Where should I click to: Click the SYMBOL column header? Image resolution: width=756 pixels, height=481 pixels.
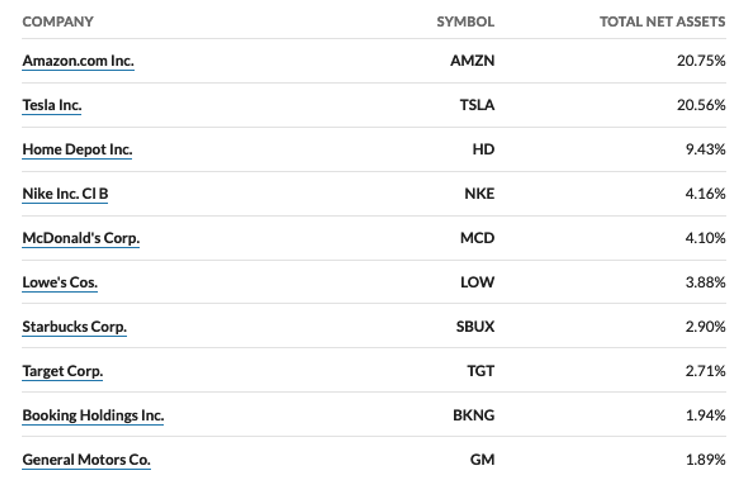465,22
